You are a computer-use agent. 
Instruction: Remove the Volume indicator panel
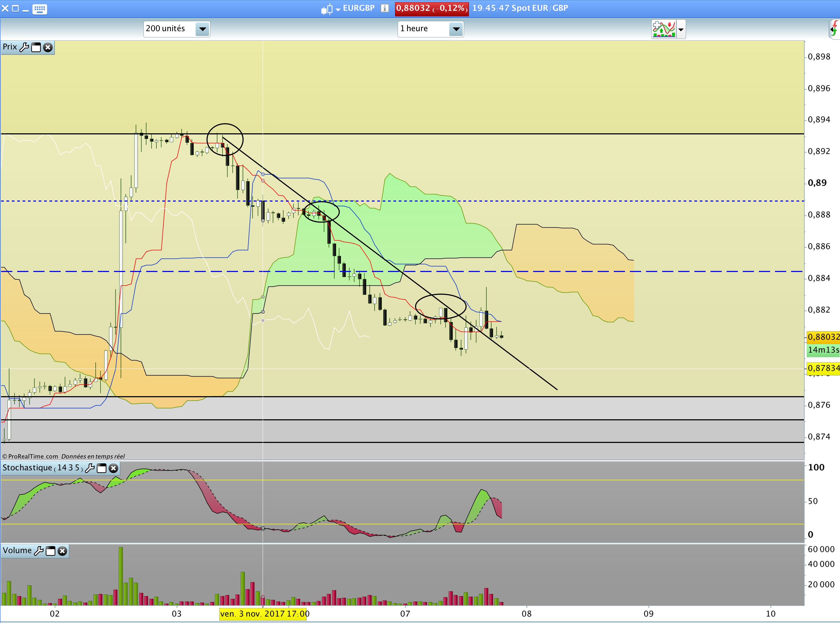[62, 551]
